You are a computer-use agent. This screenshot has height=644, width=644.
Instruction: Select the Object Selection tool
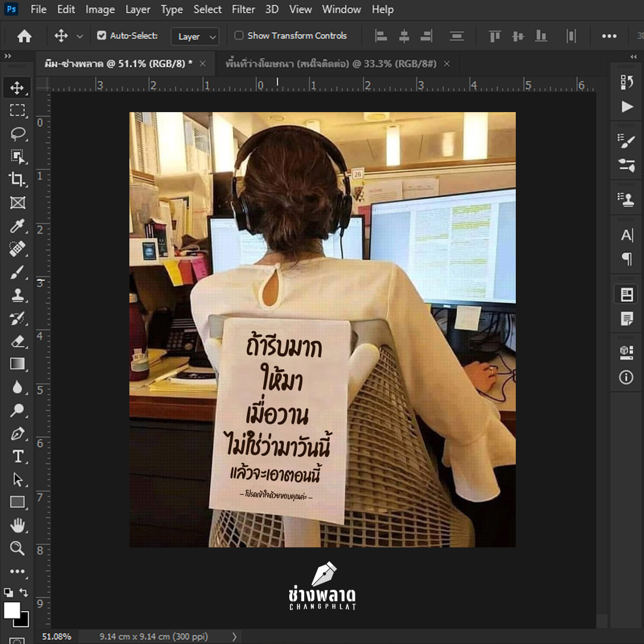point(17,156)
